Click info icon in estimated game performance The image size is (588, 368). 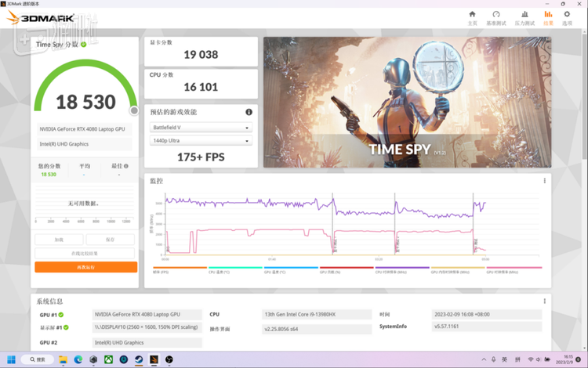point(249,112)
